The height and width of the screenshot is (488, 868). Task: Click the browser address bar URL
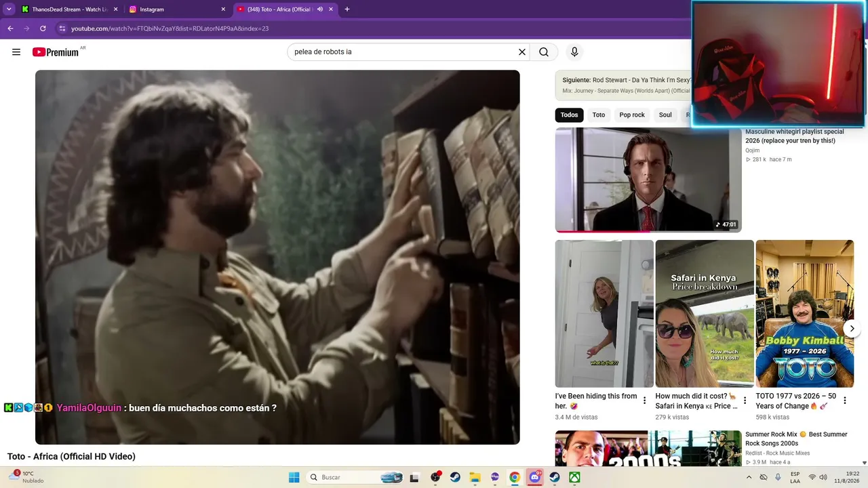click(x=170, y=28)
